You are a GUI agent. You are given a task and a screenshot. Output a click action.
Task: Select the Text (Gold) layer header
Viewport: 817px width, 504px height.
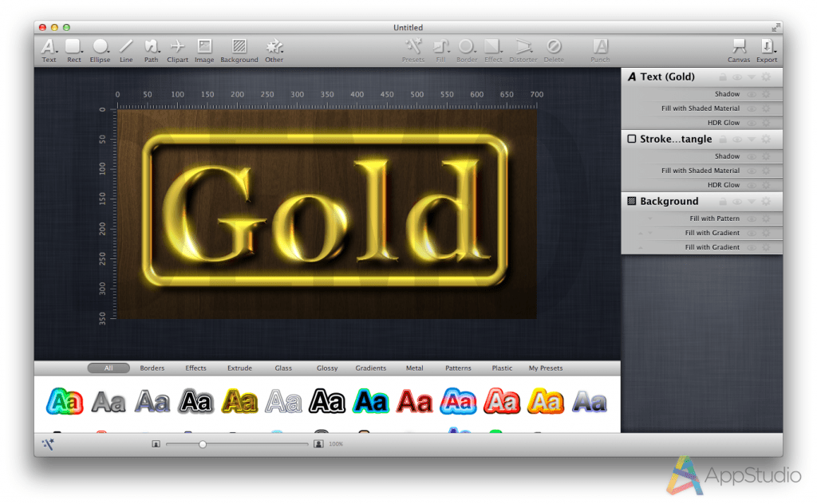click(702, 77)
